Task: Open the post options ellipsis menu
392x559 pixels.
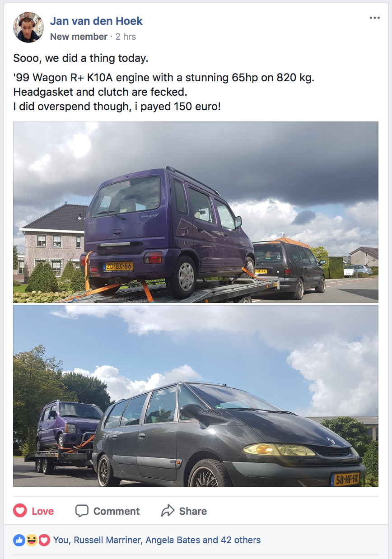Action: point(374,18)
